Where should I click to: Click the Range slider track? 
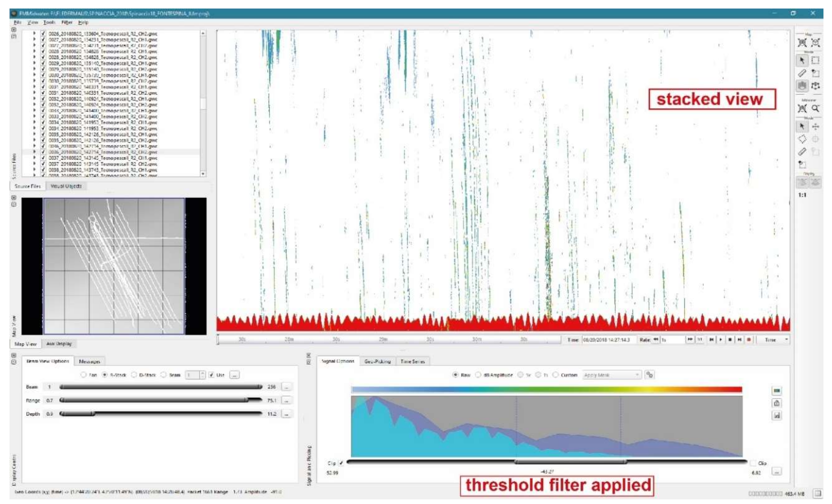click(x=160, y=400)
